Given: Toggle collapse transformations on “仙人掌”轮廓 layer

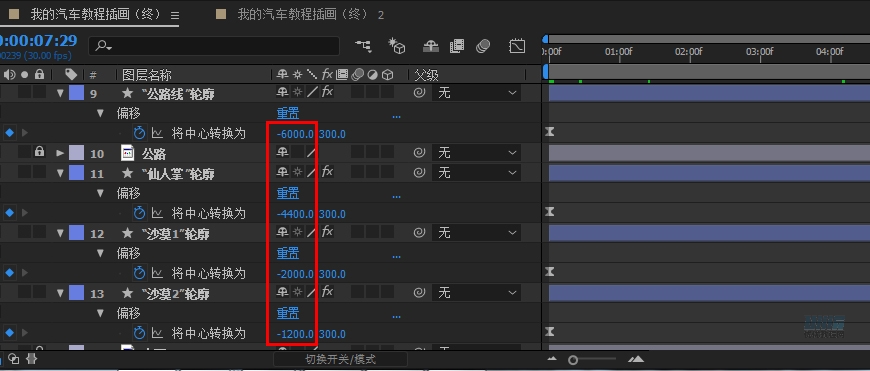Looking at the screenshot, I should point(298,172).
